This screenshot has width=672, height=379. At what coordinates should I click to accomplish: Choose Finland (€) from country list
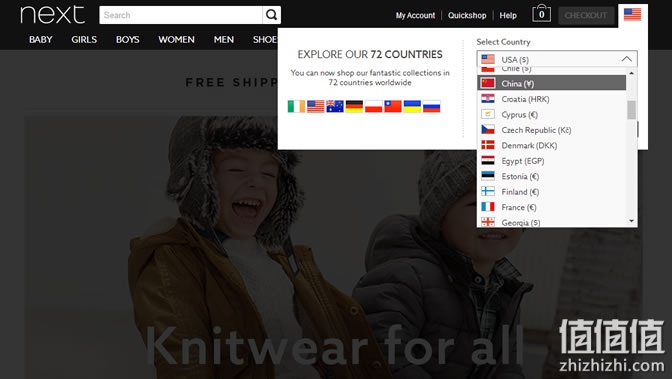point(552,191)
